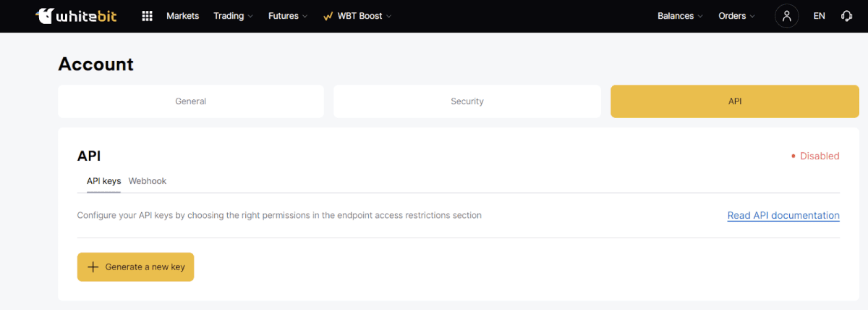This screenshot has width=868, height=310.
Task: Click the WBT Boost chart icon
Action: pos(328,16)
